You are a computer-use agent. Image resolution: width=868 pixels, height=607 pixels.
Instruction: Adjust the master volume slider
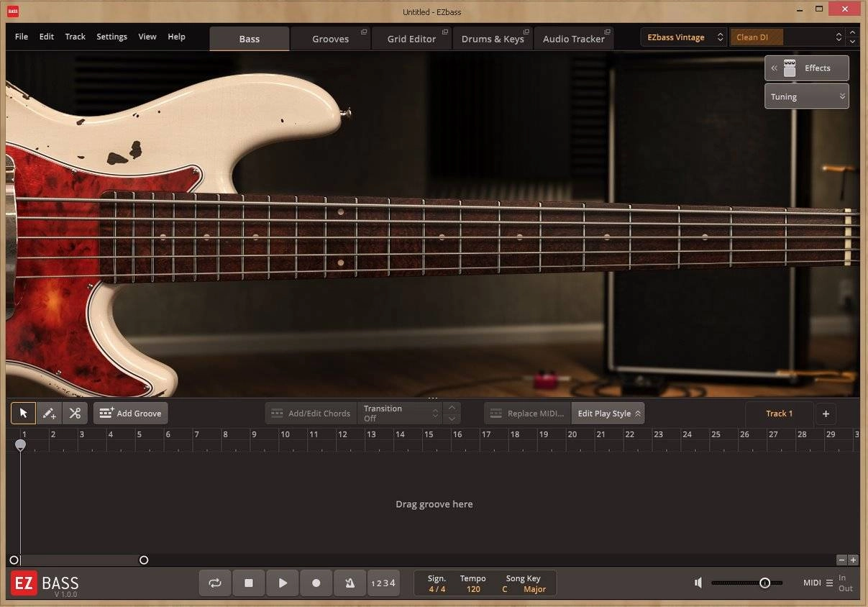click(748, 583)
